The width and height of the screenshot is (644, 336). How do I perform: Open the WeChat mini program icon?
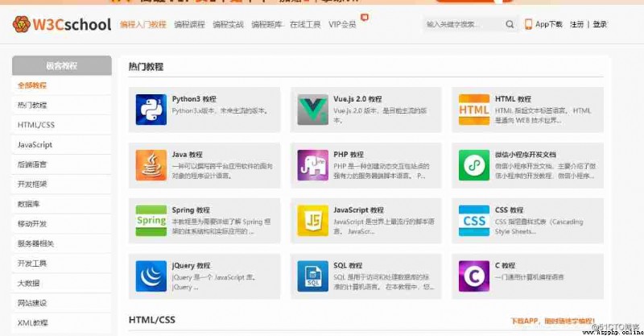[474, 165]
